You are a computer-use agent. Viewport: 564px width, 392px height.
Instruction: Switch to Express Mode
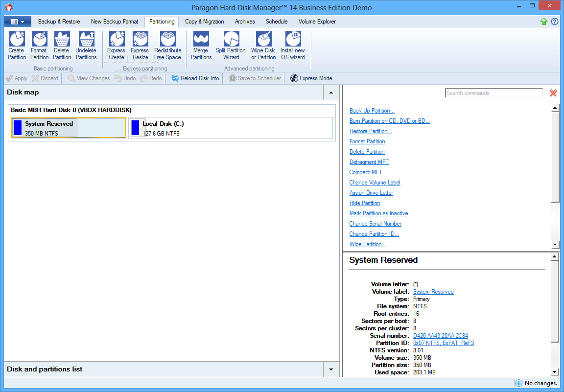(x=311, y=78)
